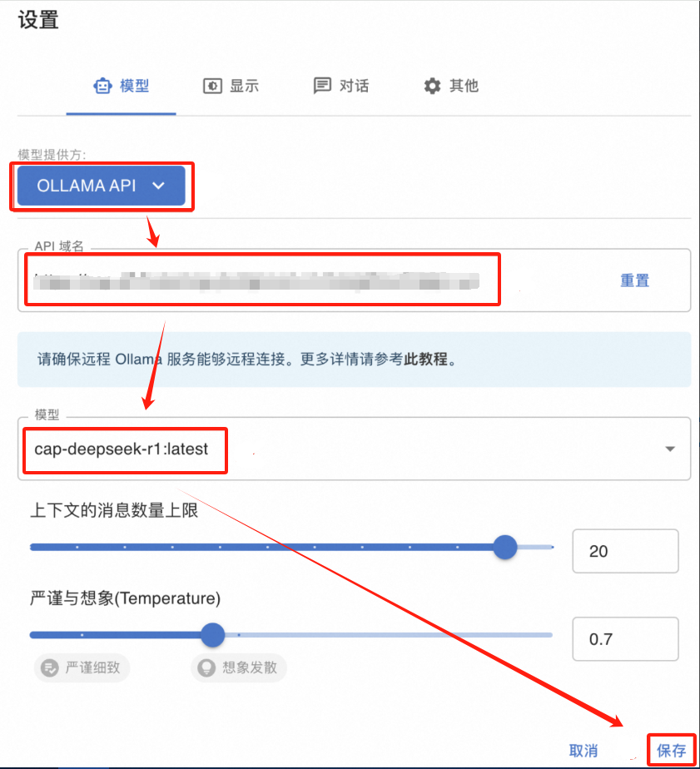The height and width of the screenshot is (769, 700).
Task: Expand the cap-deepseek-r1:latest model dropdown
Action: point(355,449)
